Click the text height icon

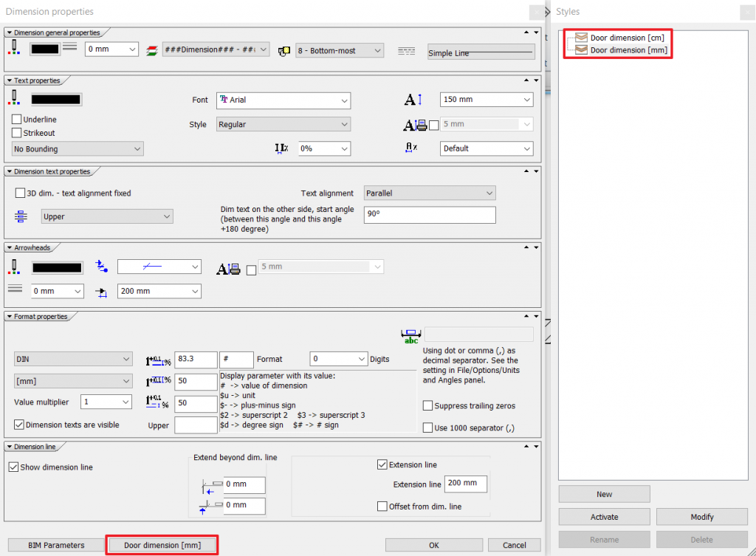pyautogui.click(x=411, y=100)
